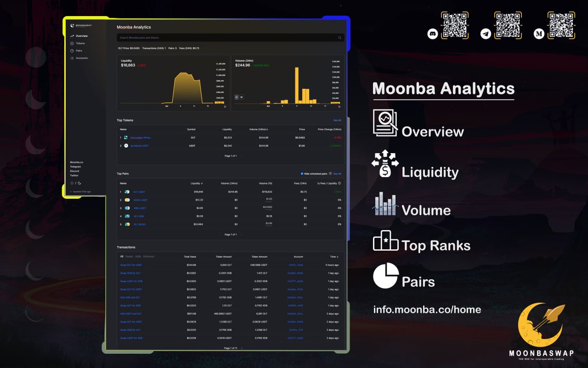Screen dimensions: 588x368
Task: Click the Discord QR code banner icon
Action: (433, 34)
